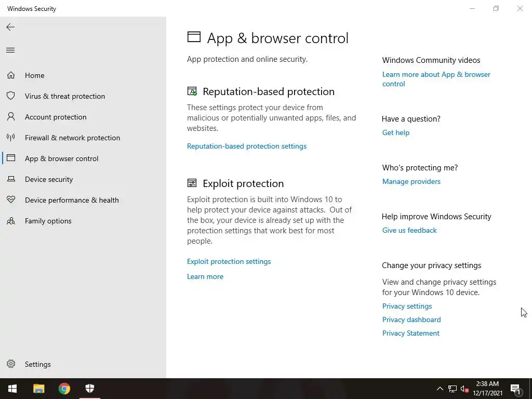Open Privacy dashboard link
Image resolution: width=532 pixels, height=399 pixels.
pos(411,320)
